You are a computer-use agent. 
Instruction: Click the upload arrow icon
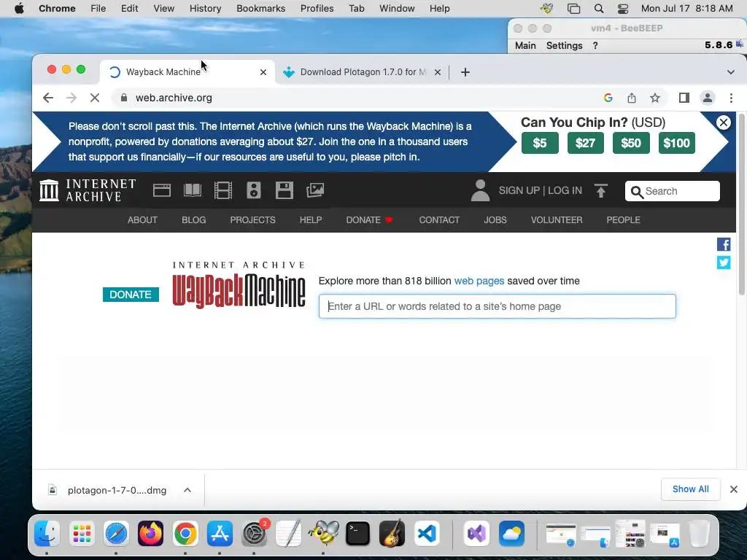point(601,190)
